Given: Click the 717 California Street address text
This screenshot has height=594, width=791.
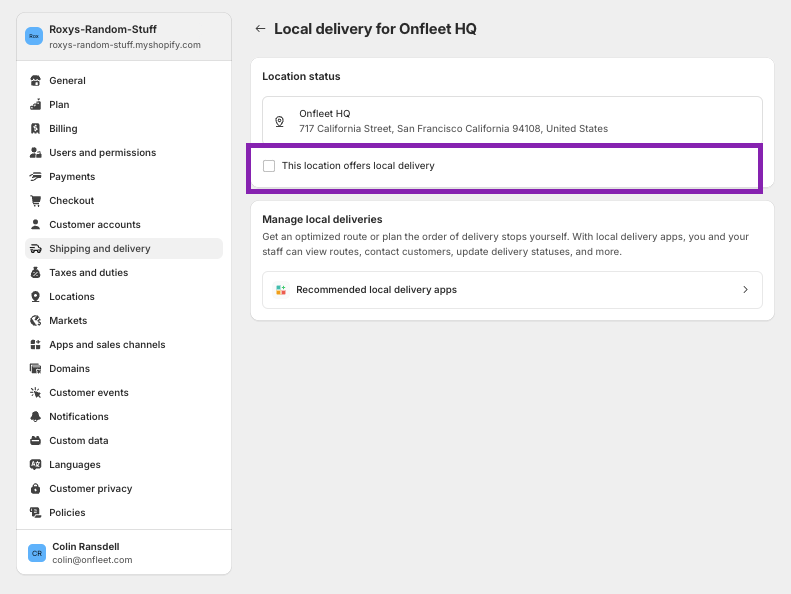Looking at the screenshot, I should pos(454,129).
